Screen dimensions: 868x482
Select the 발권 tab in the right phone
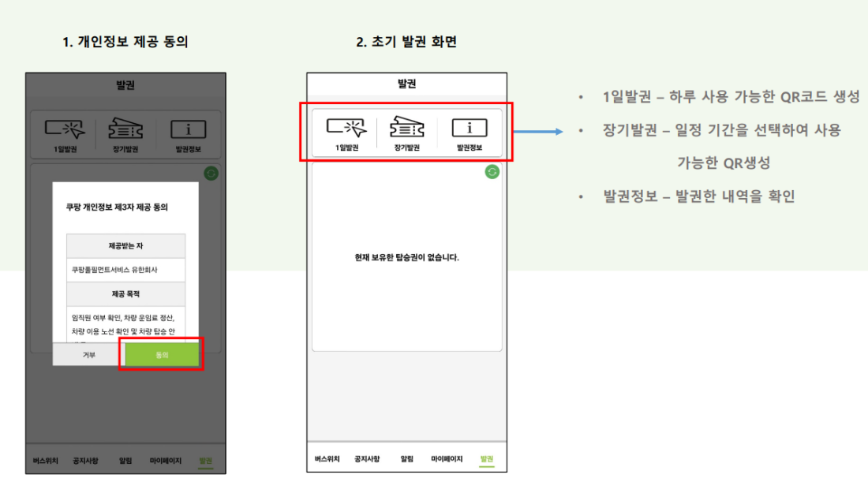(487, 459)
